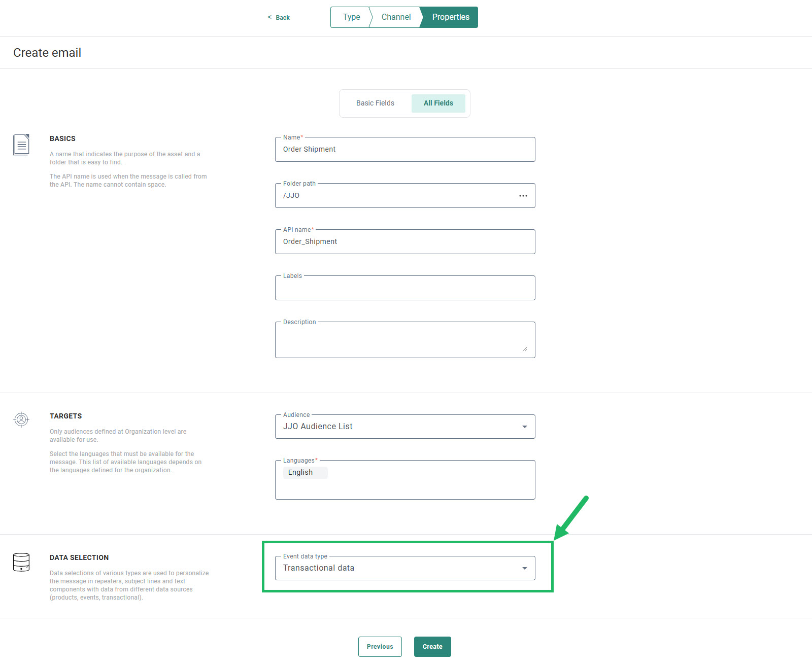The height and width of the screenshot is (666, 812).
Task: Click into the API name field
Action: coord(404,242)
